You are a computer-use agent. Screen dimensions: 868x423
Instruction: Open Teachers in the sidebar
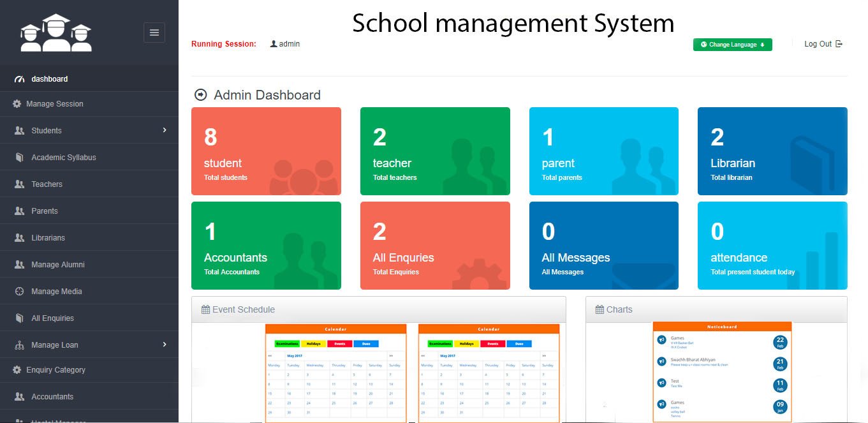pos(47,184)
